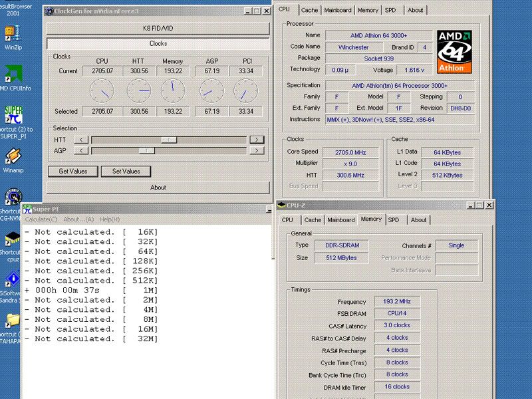
Task: Click the AGP clock dial gauge
Action: (211, 91)
